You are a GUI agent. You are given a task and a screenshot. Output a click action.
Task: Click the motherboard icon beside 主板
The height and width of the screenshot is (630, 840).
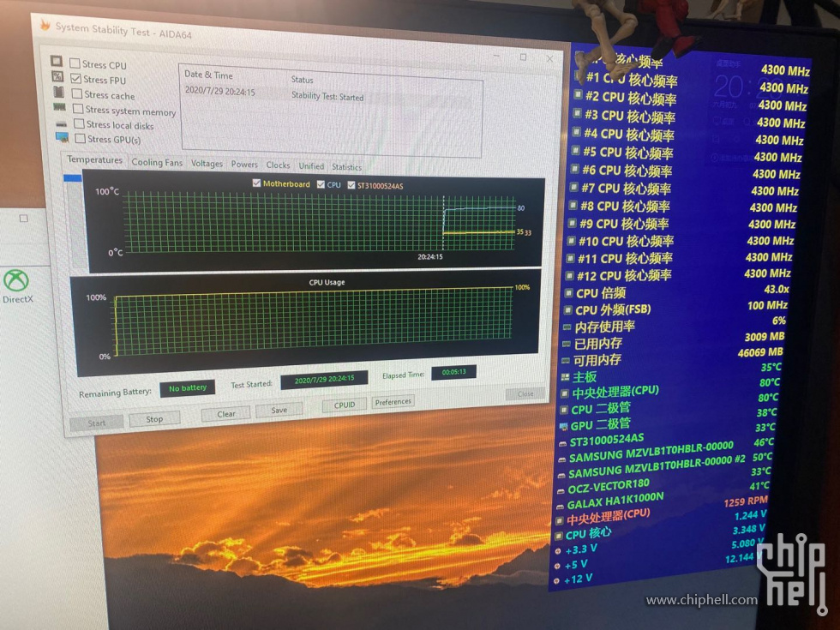565,378
